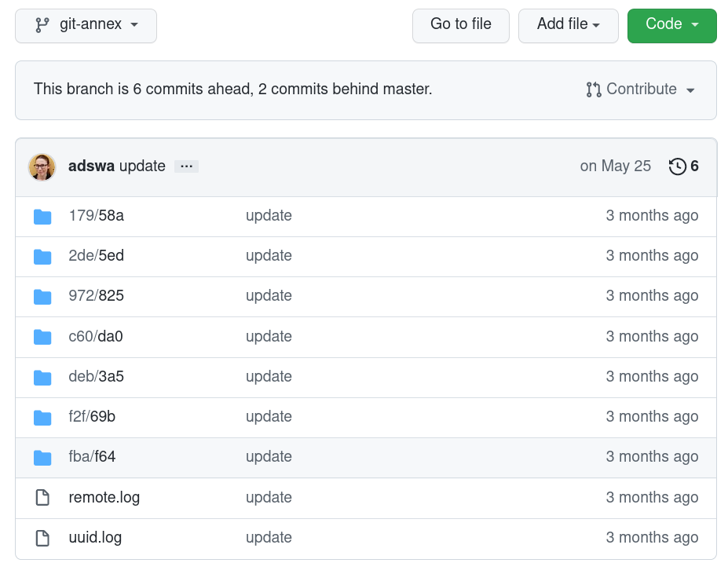
Task: Click the folder icon next to deb/3a5
Action: pos(42,378)
